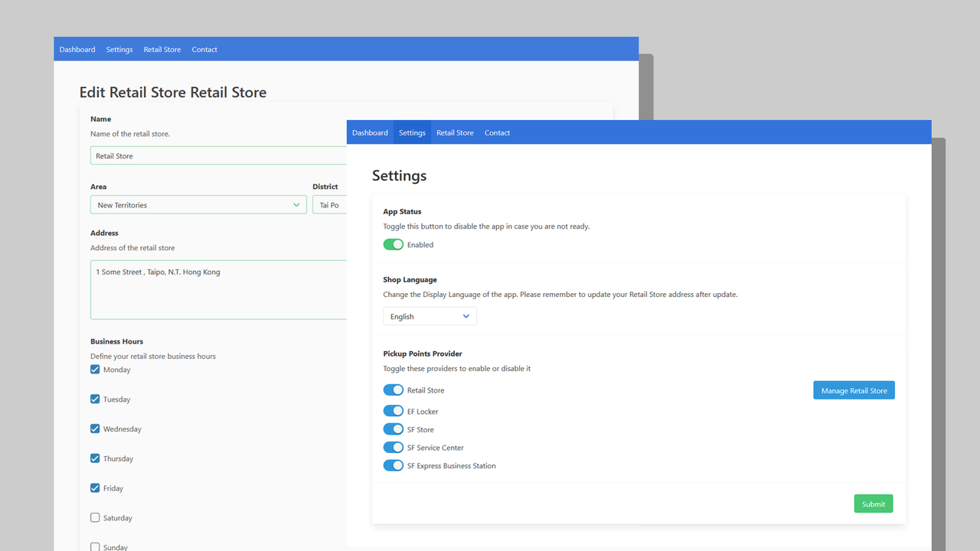The width and height of the screenshot is (980, 551).
Task: Click the Manage Retail Store button
Action: click(x=854, y=390)
